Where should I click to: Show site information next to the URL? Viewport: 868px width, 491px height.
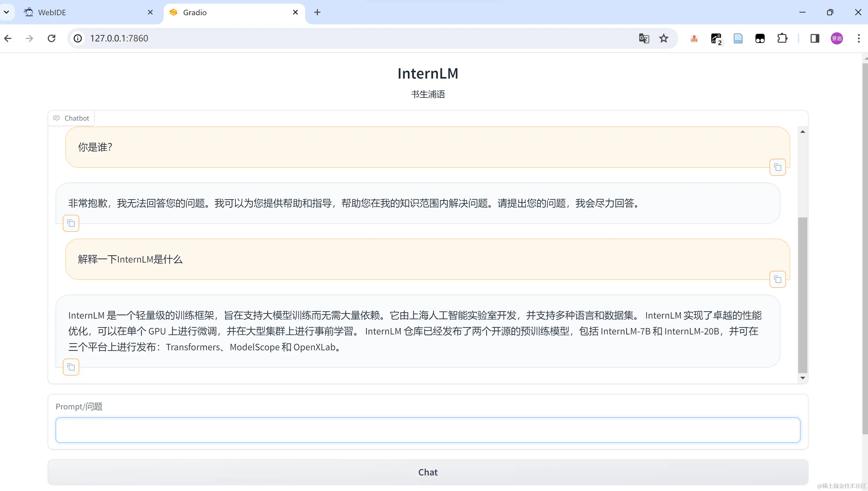tap(77, 38)
